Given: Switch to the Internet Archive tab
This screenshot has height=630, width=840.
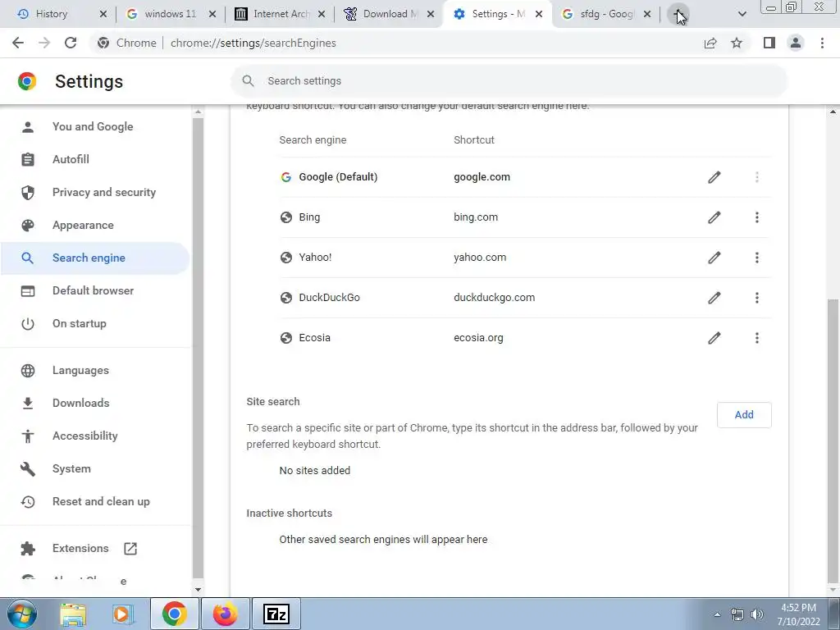Looking at the screenshot, I should 281,14.
